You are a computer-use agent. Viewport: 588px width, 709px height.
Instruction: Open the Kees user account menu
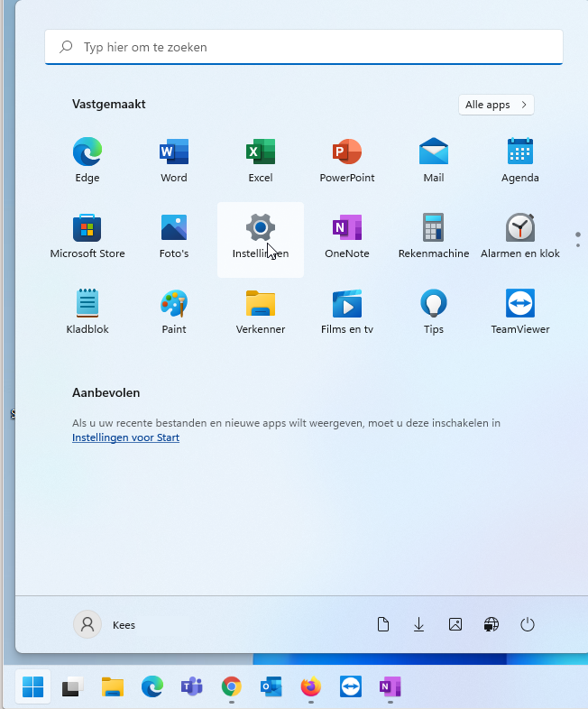[x=105, y=624]
